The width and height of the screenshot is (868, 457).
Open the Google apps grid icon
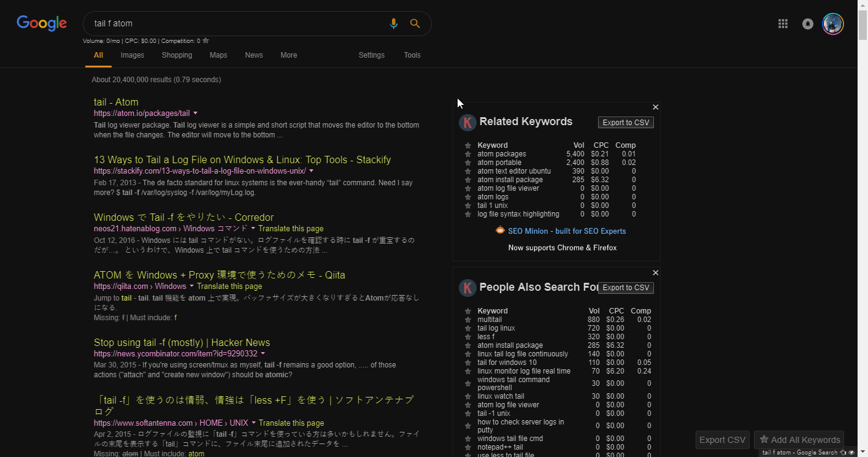(783, 24)
